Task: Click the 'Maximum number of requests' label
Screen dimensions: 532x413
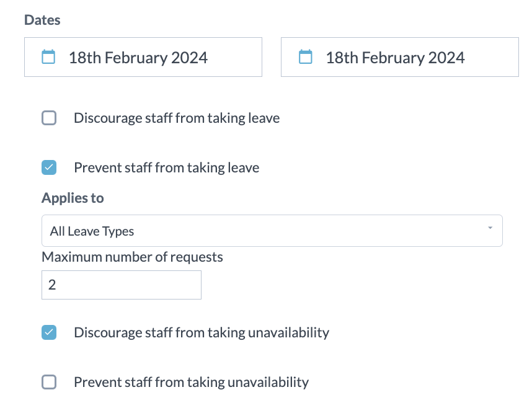Action: pyautogui.click(x=132, y=257)
